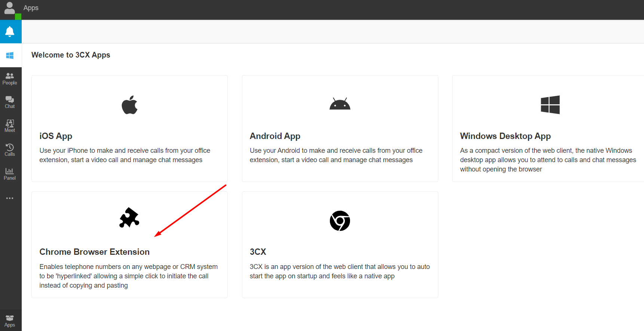The height and width of the screenshot is (331, 644).
Task: Open the iOS App title
Action: (56, 136)
